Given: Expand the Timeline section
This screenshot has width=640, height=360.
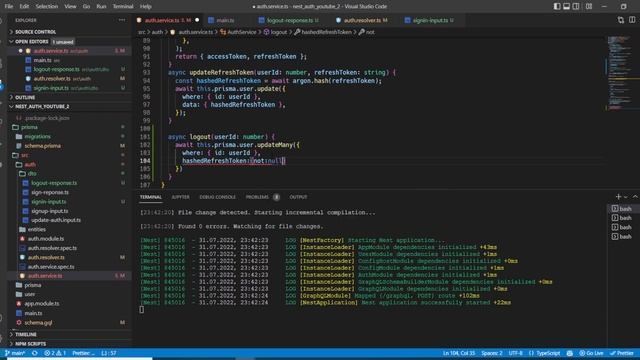Looking at the screenshot, I should (x=69, y=334).
